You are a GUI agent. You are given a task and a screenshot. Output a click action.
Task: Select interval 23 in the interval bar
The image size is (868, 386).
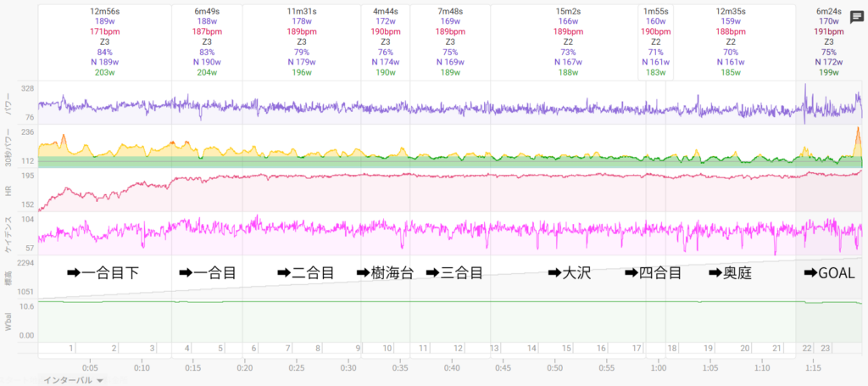tap(826, 349)
